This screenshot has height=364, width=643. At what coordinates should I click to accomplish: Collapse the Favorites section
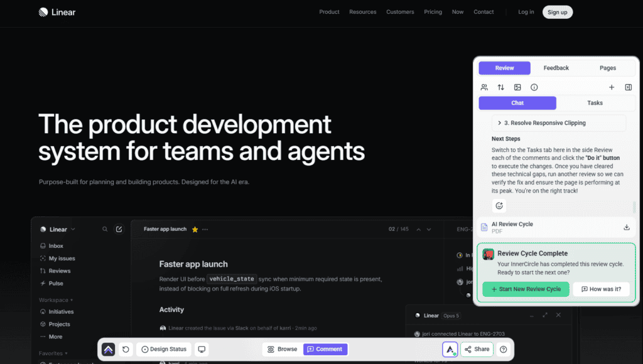pyautogui.click(x=53, y=353)
